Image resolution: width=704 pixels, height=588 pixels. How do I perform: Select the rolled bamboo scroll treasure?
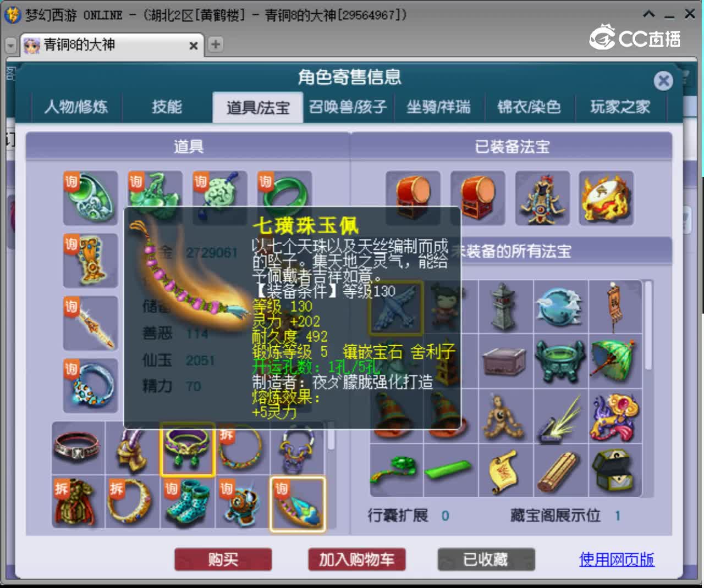[x=560, y=470]
